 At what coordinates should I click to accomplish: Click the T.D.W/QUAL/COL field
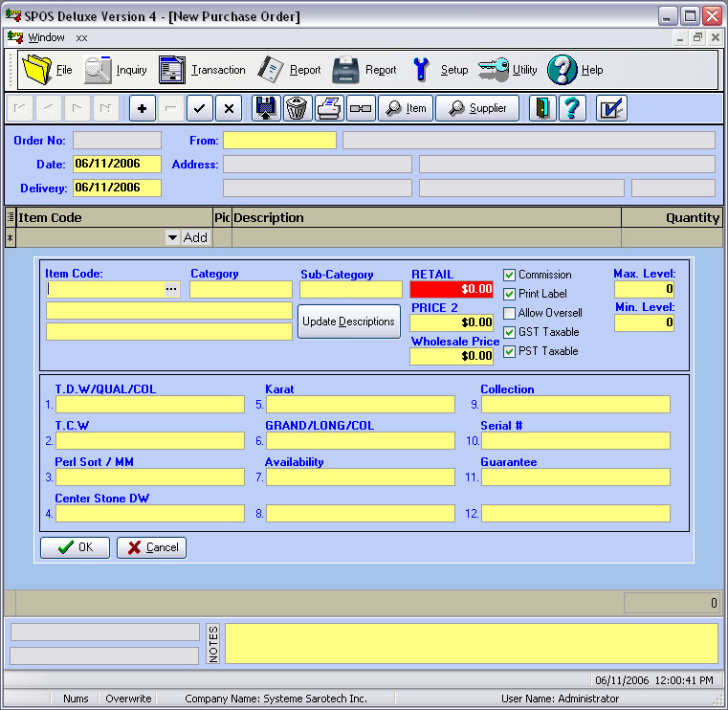(150, 405)
